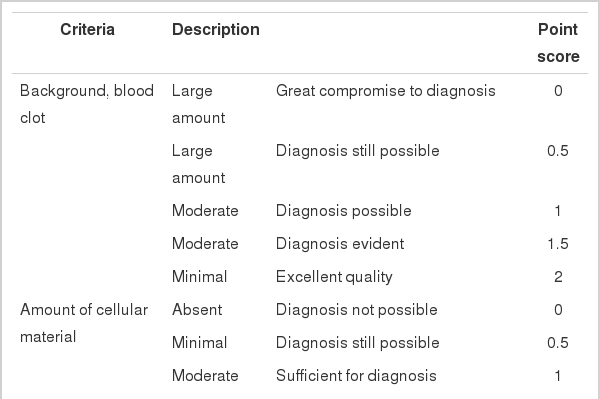Click Minimal in the cellular material section
Screen dimensions: 599x399
(199, 342)
